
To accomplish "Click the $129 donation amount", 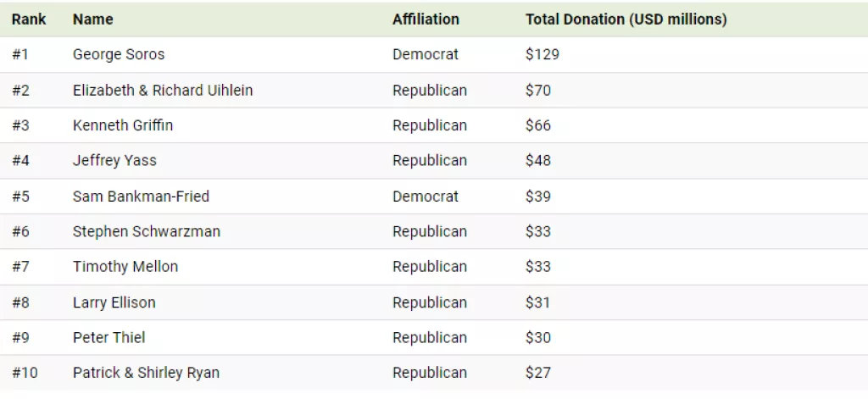I will [542, 54].
